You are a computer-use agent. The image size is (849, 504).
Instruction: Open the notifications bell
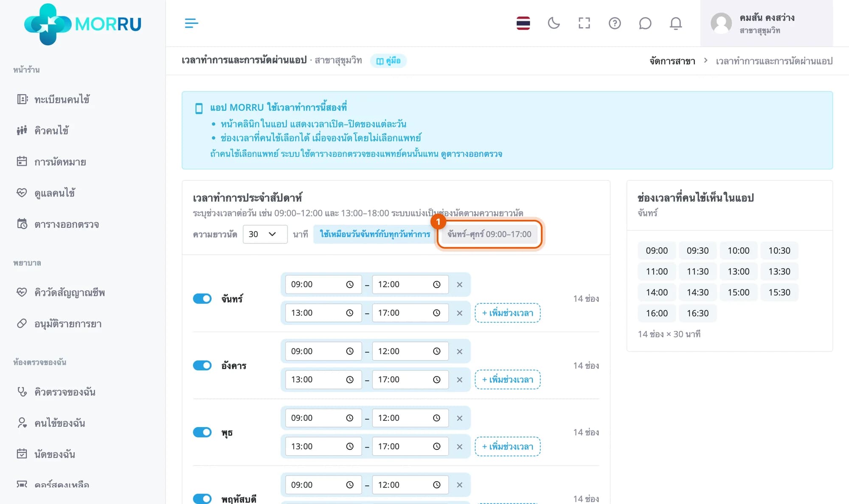tap(676, 23)
